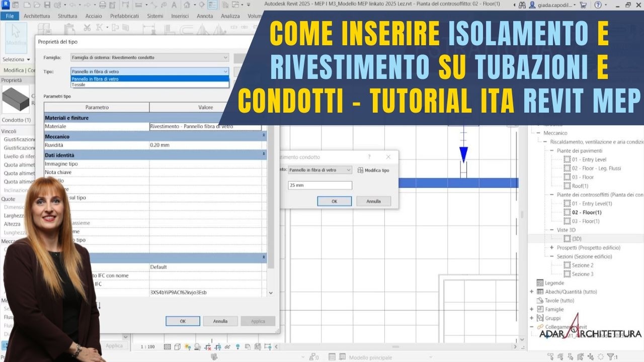Click the Materiale value Rivestimento - Pannello fibra di vetro

tap(205, 127)
